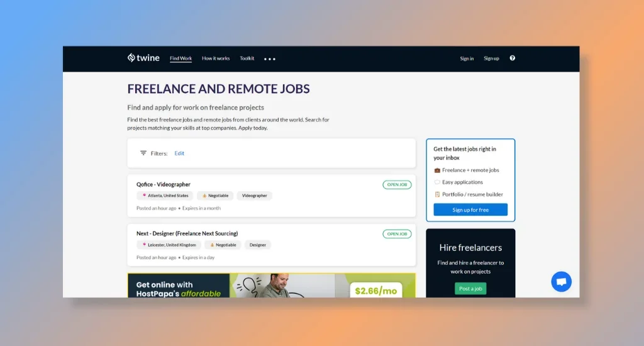Click the location pin on the Leicester tag

tap(144, 245)
